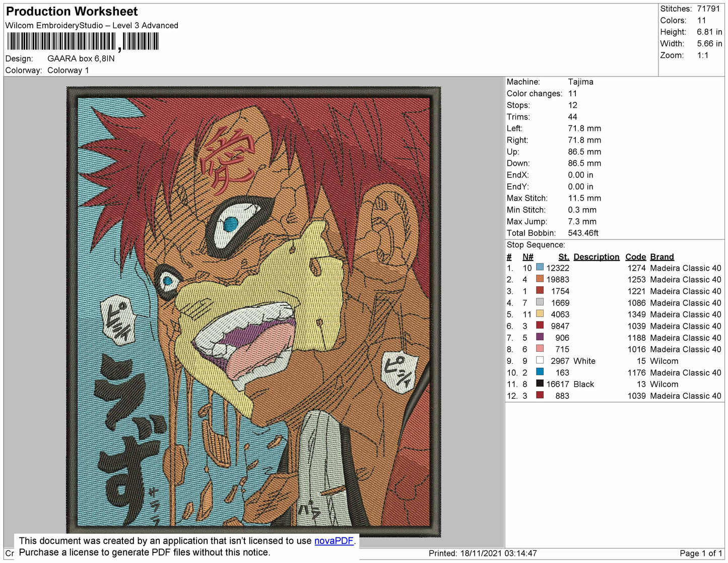728x563 pixels.
Task: Click code 1221 in the table
Action: [636, 291]
